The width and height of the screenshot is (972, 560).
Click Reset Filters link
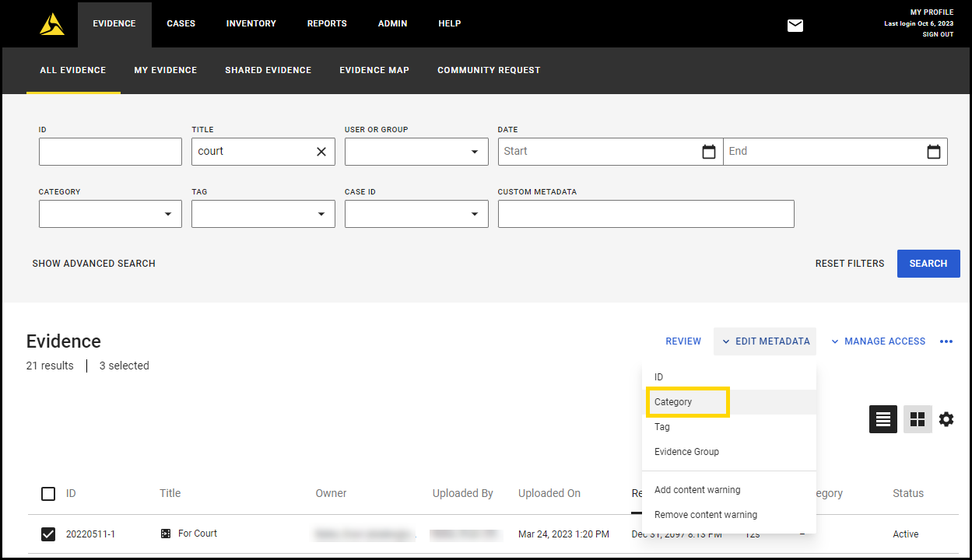click(x=849, y=263)
